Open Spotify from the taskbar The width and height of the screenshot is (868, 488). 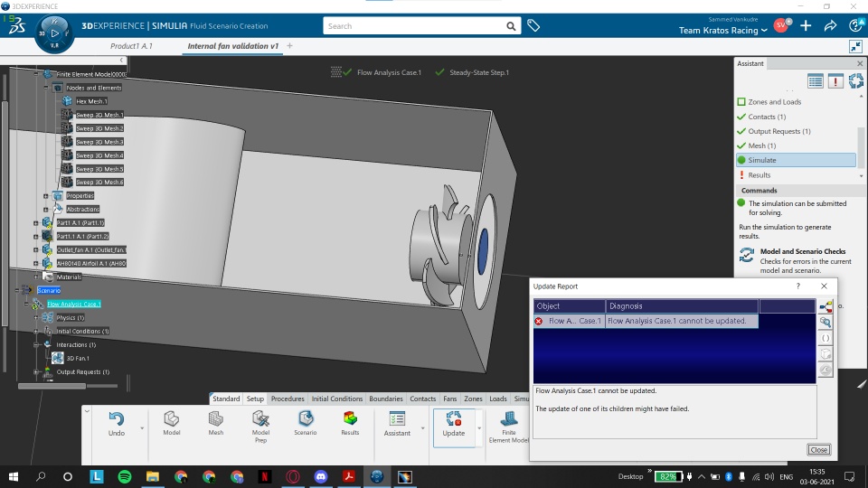(x=125, y=476)
